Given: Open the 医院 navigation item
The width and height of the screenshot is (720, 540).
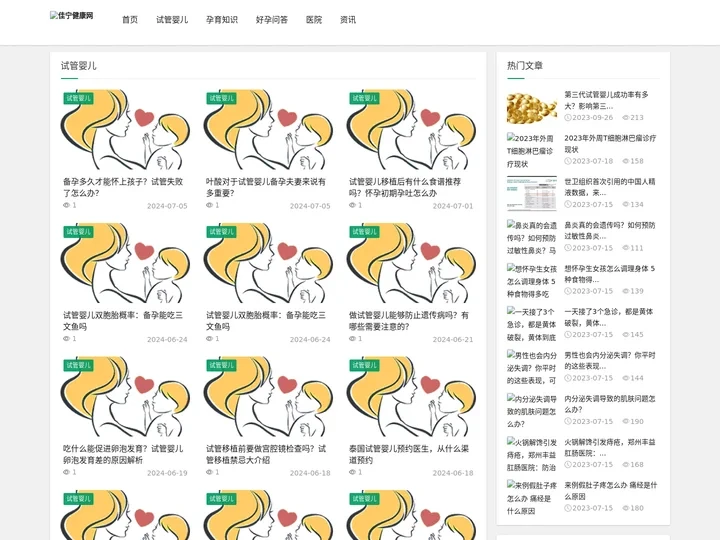Looking at the screenshot, I should click(x=314, y=20).
